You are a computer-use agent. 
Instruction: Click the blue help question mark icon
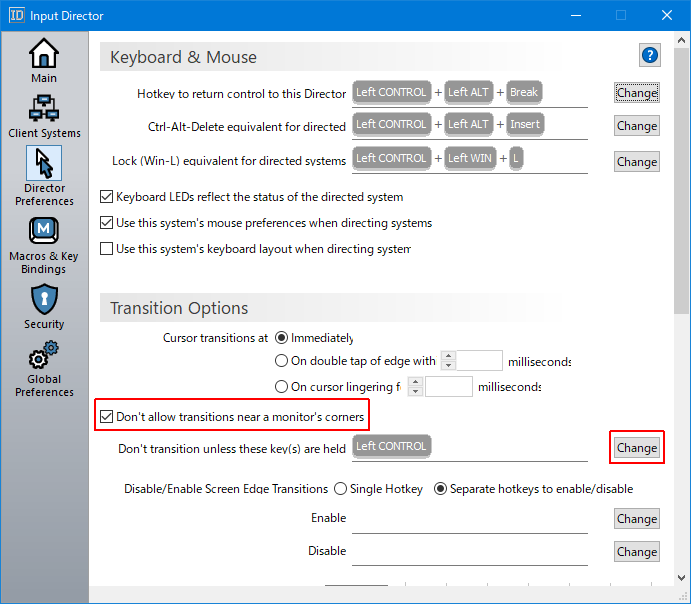pos(650,55)
